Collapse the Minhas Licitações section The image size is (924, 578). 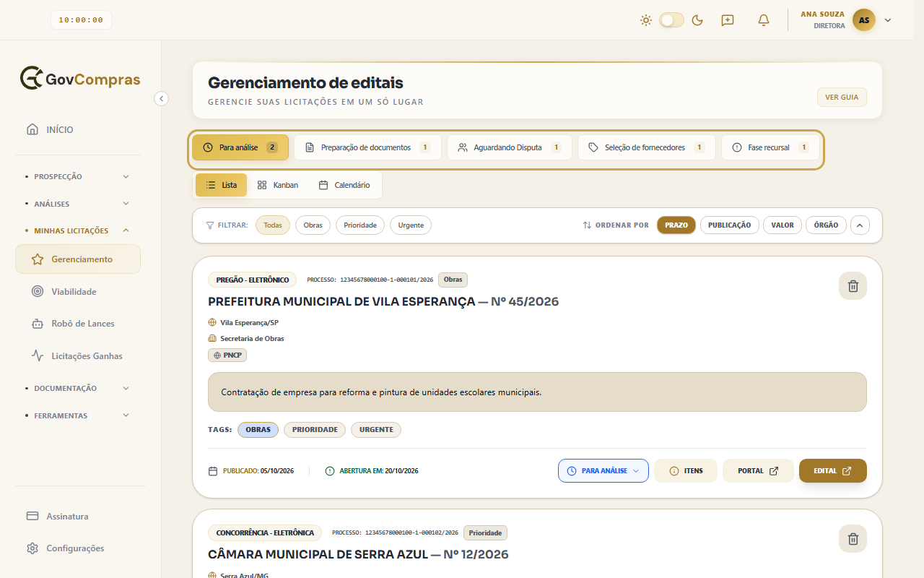pos(78,231)
